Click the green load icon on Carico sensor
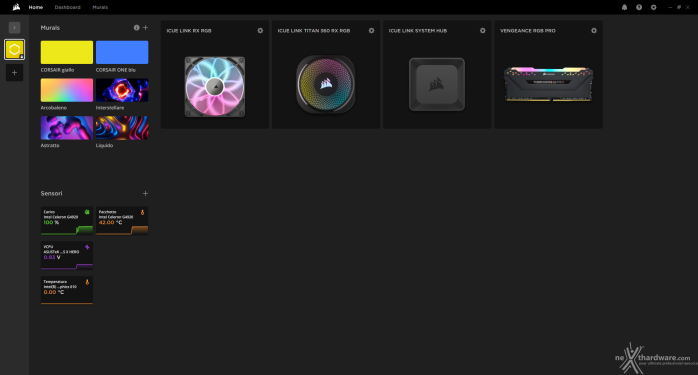Viewport: 698px width, 375px height. (87, 212)
